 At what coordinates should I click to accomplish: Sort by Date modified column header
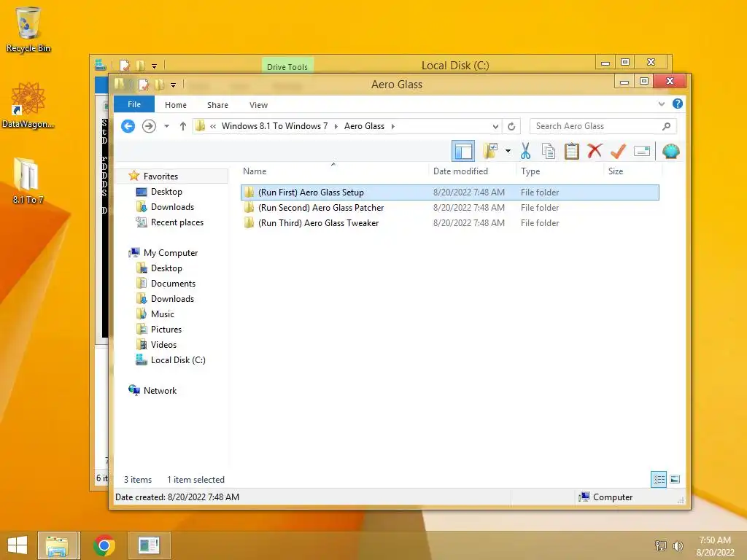[x=461, y=171]
